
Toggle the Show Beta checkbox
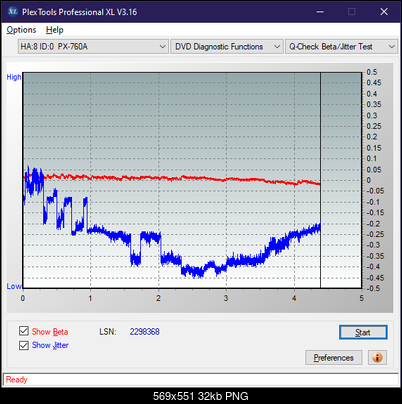click(x=24, y=331)
